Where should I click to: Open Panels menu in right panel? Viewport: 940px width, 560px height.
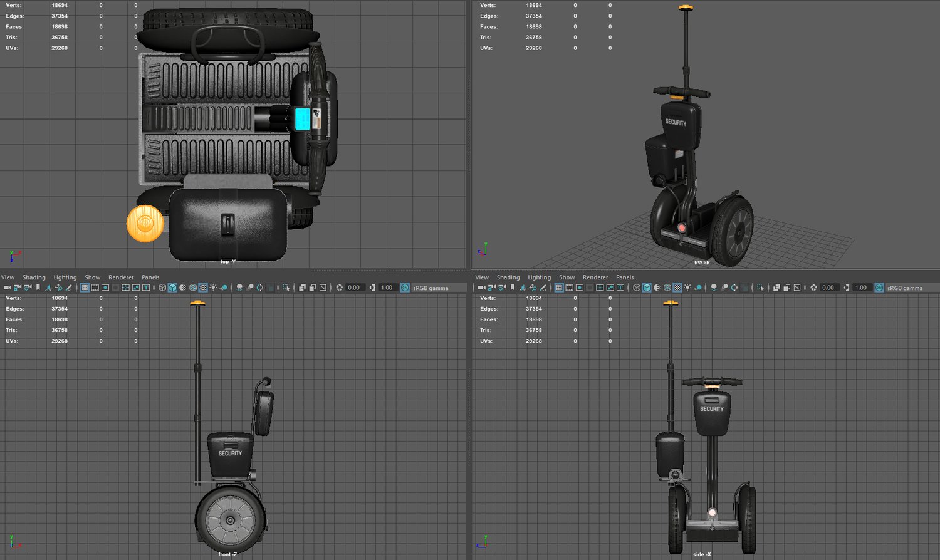(x=624, y=277)
